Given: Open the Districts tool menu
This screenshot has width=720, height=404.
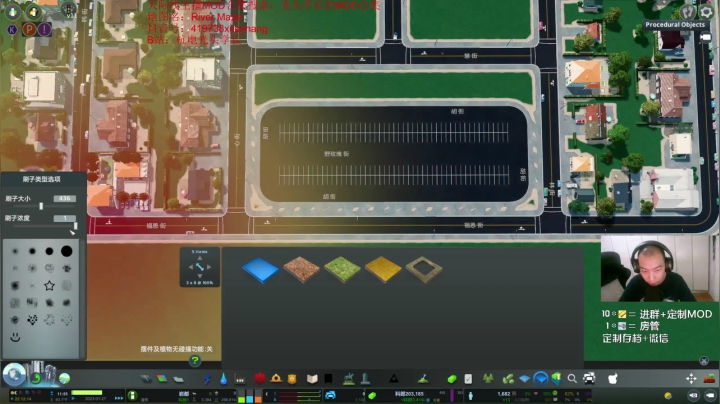Looking at the screenshot, I should pyautogui.click(x=178, y=379).
